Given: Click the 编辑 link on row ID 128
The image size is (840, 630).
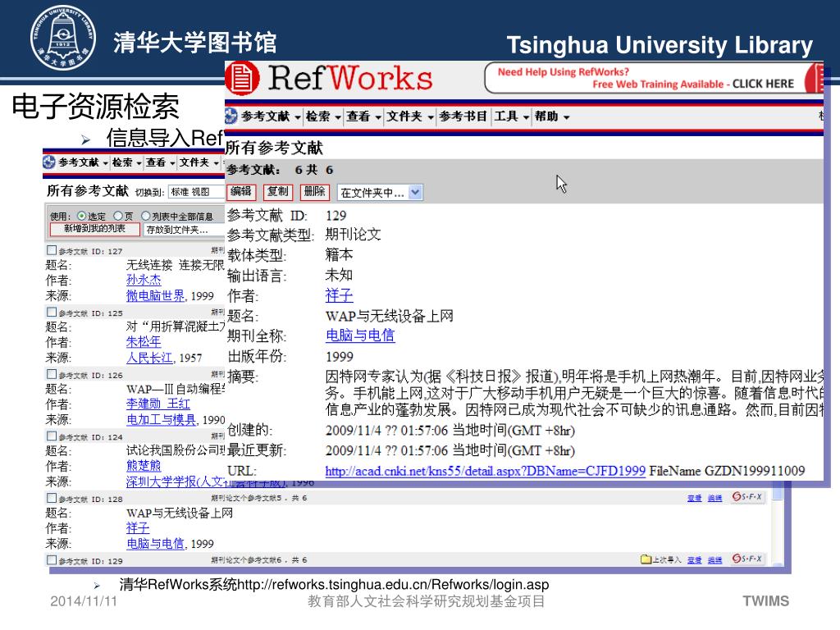Looking at the screenshot, I should [x=714, y=498].
